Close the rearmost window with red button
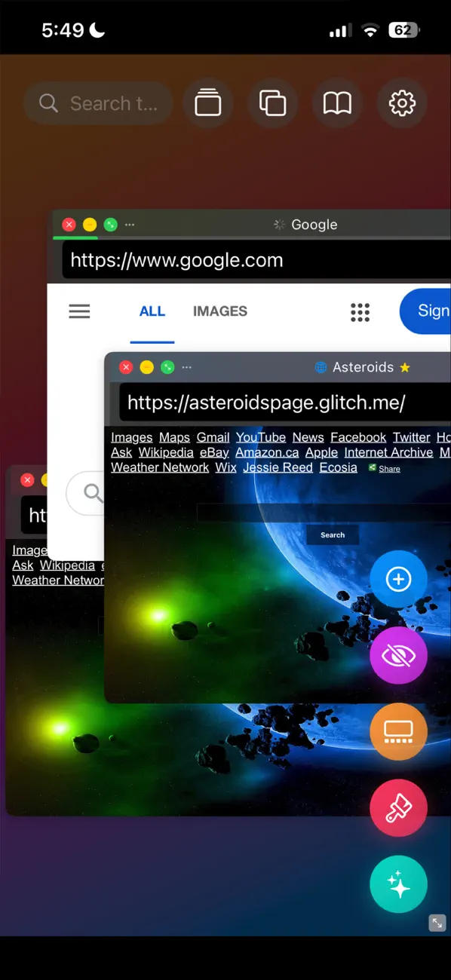 (x=27, y=480)
